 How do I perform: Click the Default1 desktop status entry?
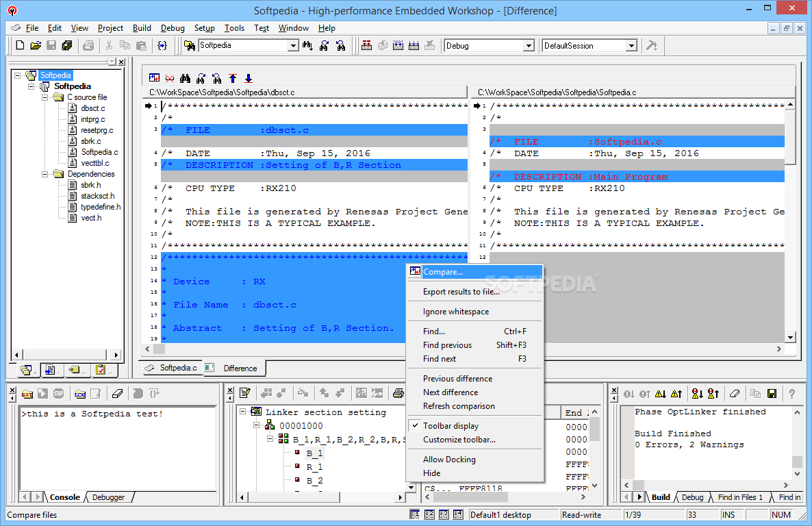click(513, 514)
